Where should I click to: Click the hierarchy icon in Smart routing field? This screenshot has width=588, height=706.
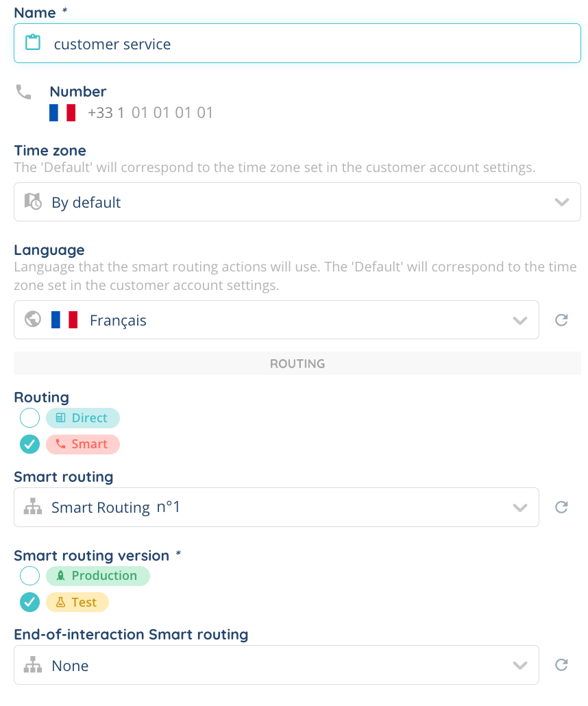(x=33, y=507)
